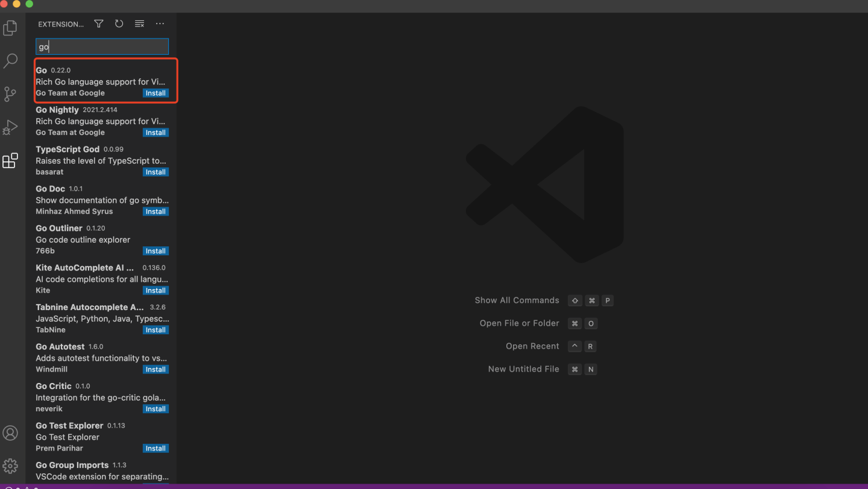Install the Go Critic extension
Viewport: 868px width, 489px height.
click(156, 409)
